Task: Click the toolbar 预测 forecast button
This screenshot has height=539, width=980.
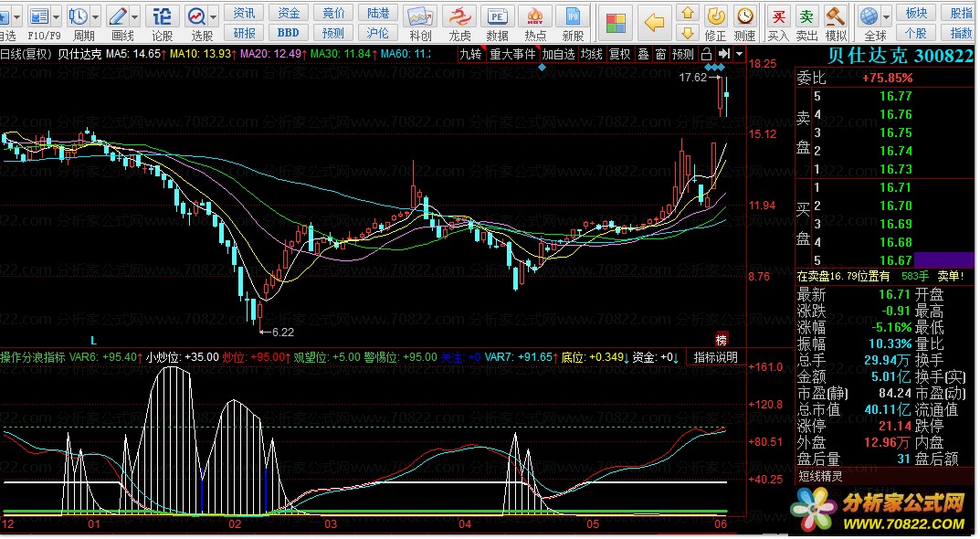Action: click(x=333, y=33)
